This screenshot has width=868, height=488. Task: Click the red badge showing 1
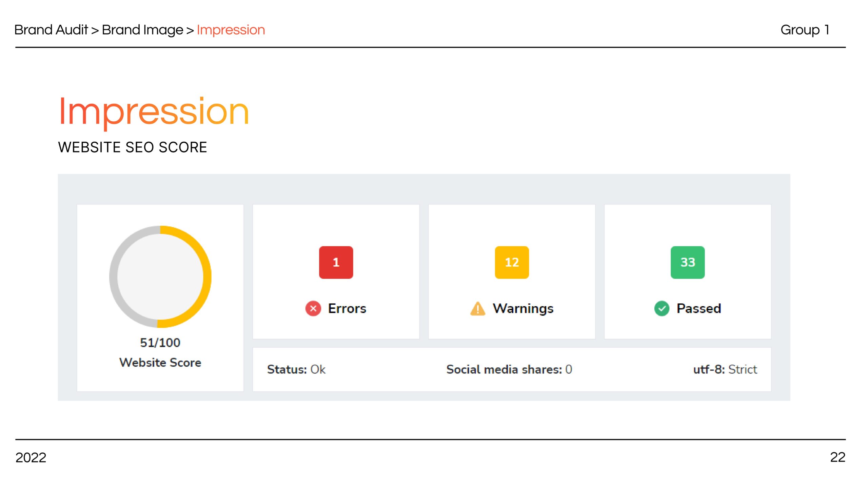pyautogui.click(x=336, y=262)
